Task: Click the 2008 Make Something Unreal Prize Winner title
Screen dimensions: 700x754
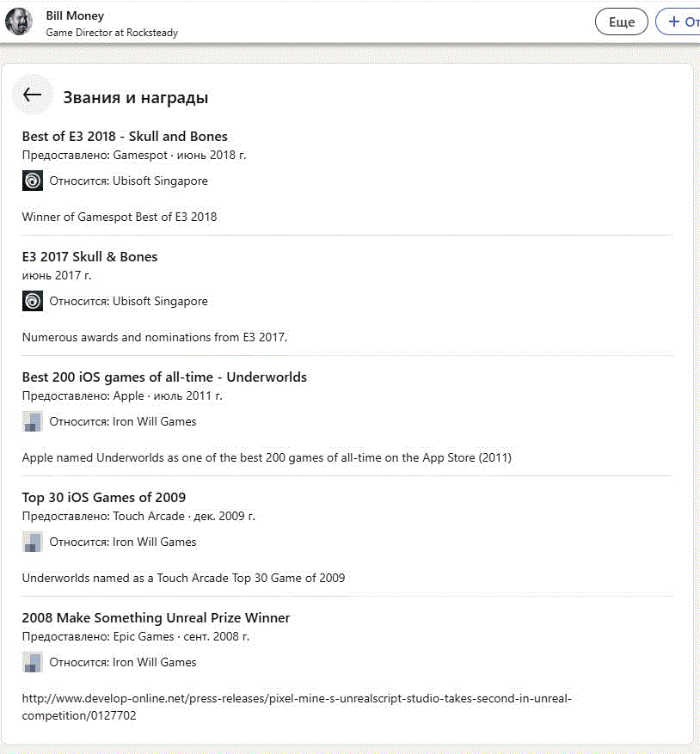Action: [156, 617]
